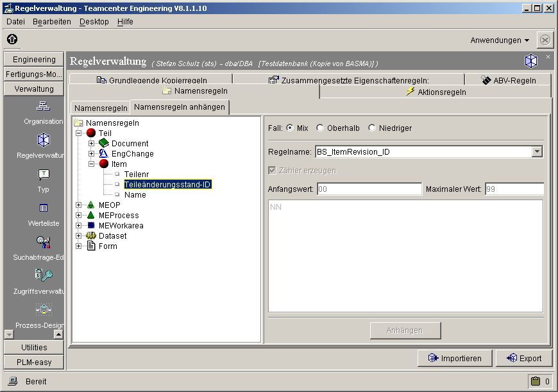This screenshot has height=392, width=558.
Task: Close the application via grey X icon
Action: tap(545, 40)
